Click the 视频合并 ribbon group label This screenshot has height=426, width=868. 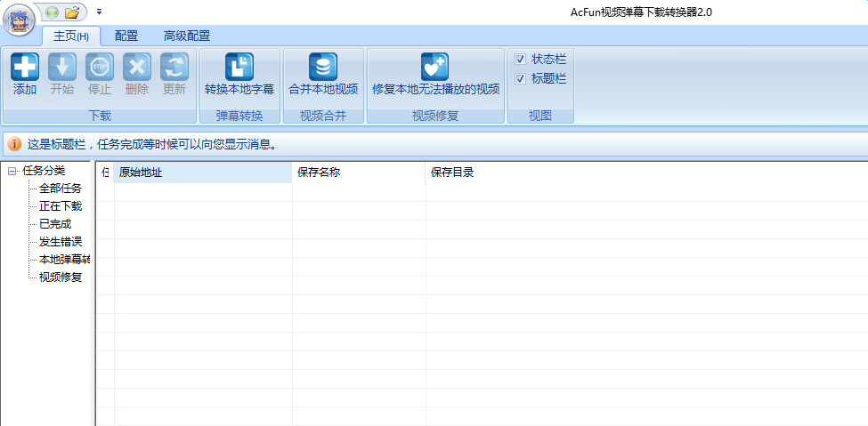click(323, 116)
